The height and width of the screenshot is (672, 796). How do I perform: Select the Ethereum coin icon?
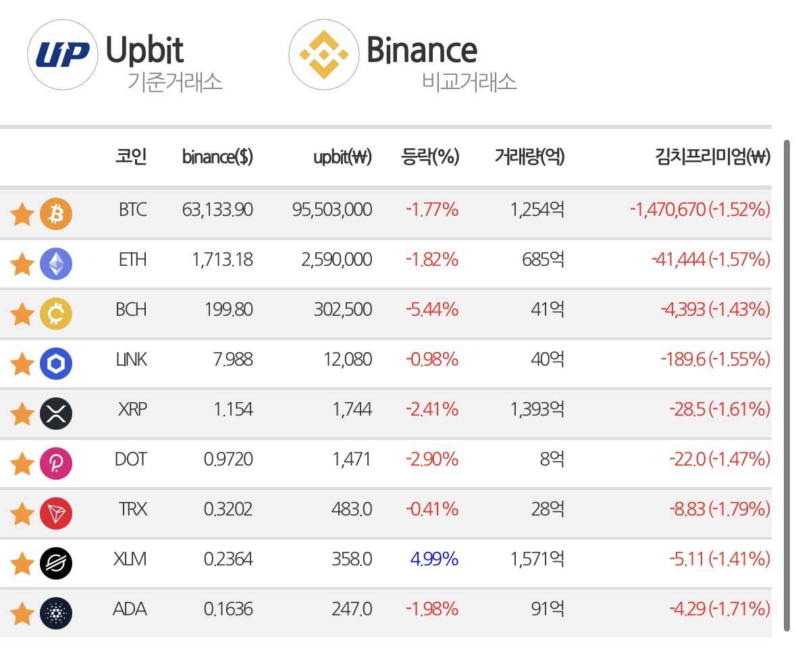(56, 264)
